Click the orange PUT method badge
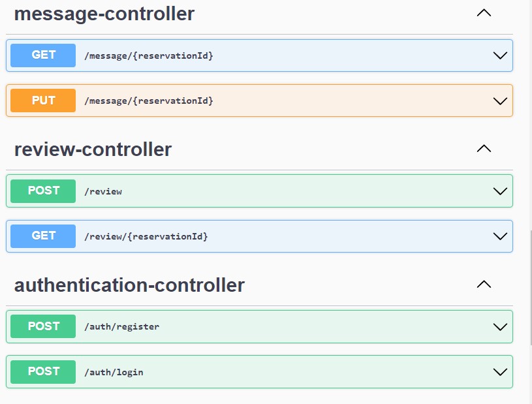Screen dimensions: 532x404 tap(43, 101)
